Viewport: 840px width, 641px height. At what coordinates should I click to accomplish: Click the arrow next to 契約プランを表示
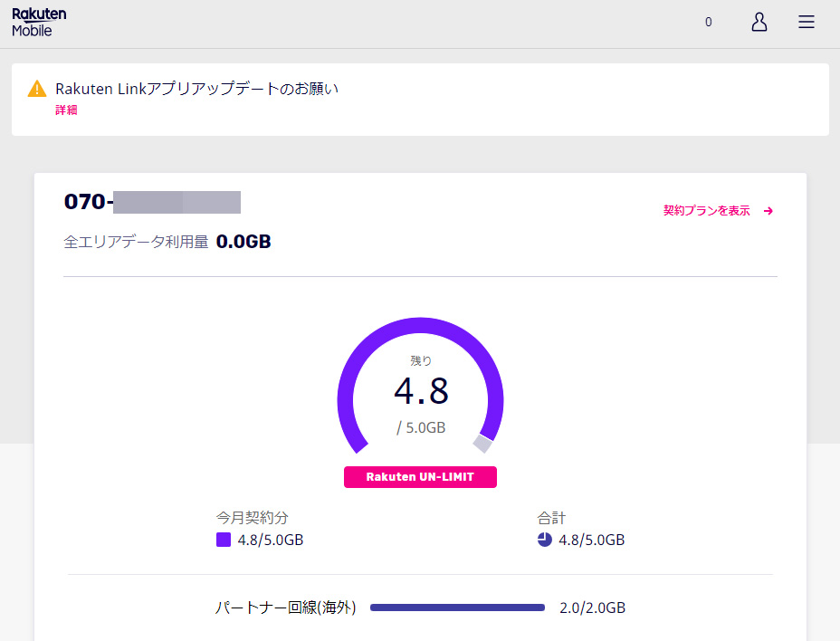point(768,211)
